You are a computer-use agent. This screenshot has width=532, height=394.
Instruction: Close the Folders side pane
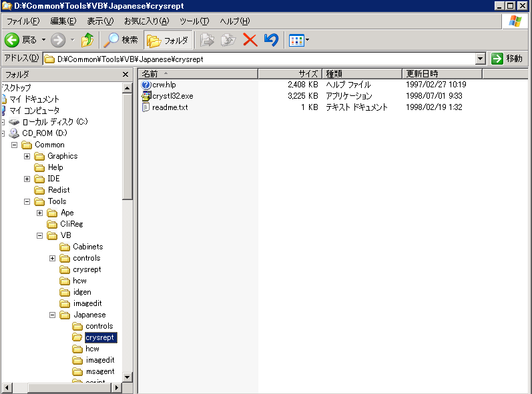point(125,74)
